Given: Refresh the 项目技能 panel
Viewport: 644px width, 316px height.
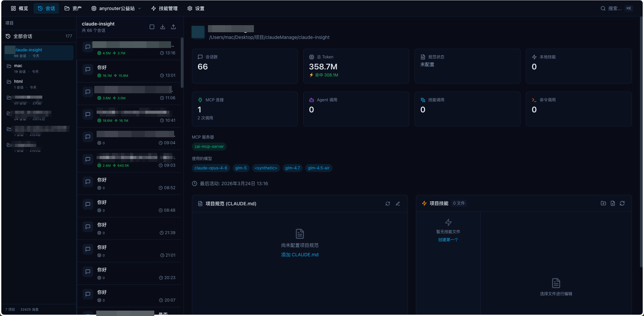Looking at the screenshot, I should tap(622, 203).
